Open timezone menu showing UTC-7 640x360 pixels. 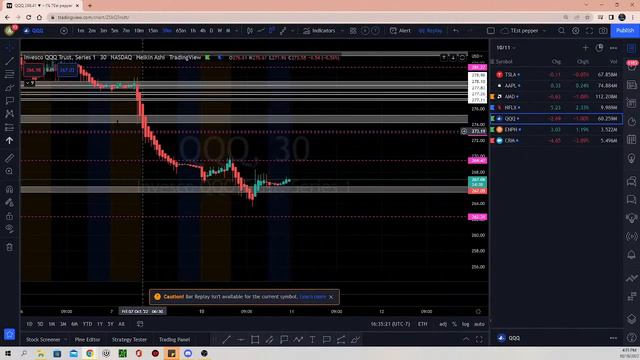[390, 324]
